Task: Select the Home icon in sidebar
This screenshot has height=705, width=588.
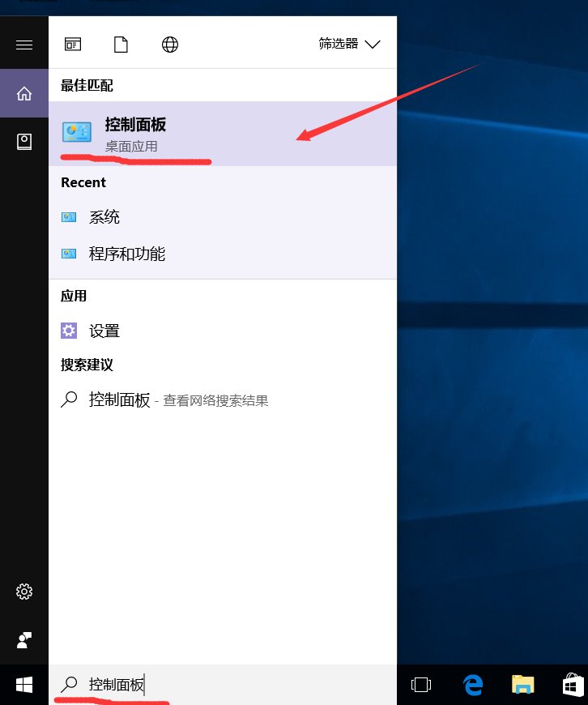Action: coord(24,93)
